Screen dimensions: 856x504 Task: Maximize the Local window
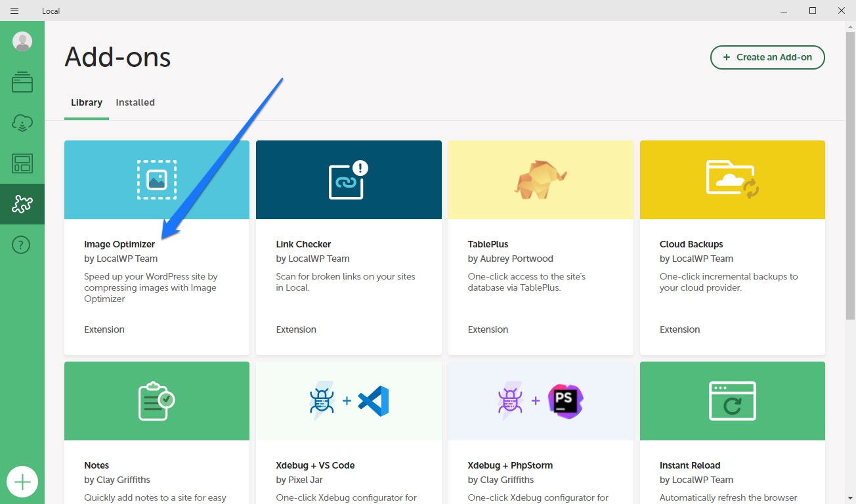(x=813, y=10)
